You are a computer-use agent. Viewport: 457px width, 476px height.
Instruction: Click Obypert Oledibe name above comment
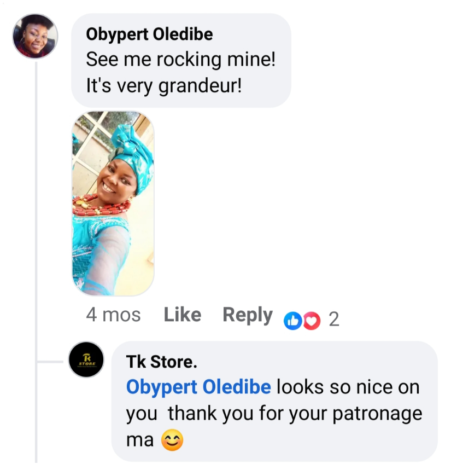(149, 34)
